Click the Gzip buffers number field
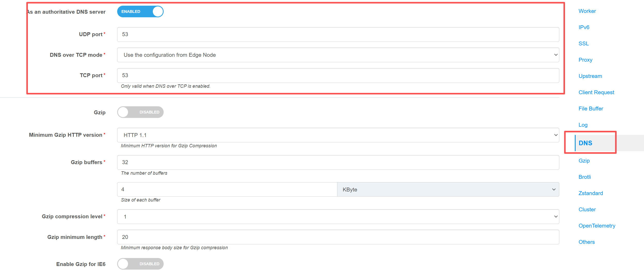Viewport: 644px width, 274px height. tap(338, 162)
